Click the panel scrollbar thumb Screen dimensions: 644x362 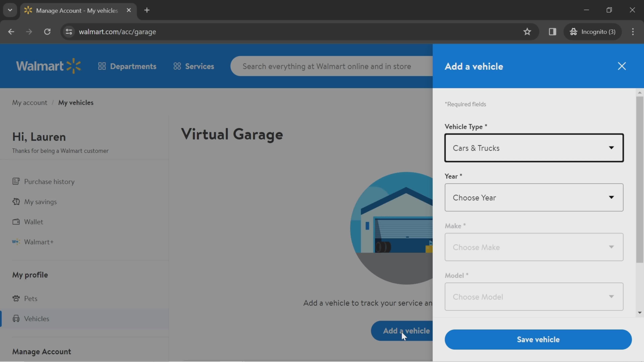(639, 179)
